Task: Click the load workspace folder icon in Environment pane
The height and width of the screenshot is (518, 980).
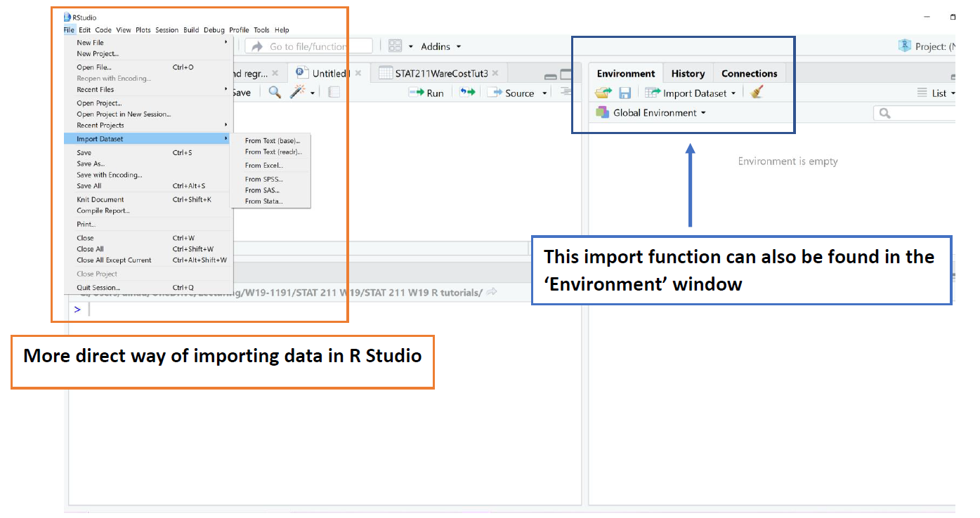Action: point(603,93)
